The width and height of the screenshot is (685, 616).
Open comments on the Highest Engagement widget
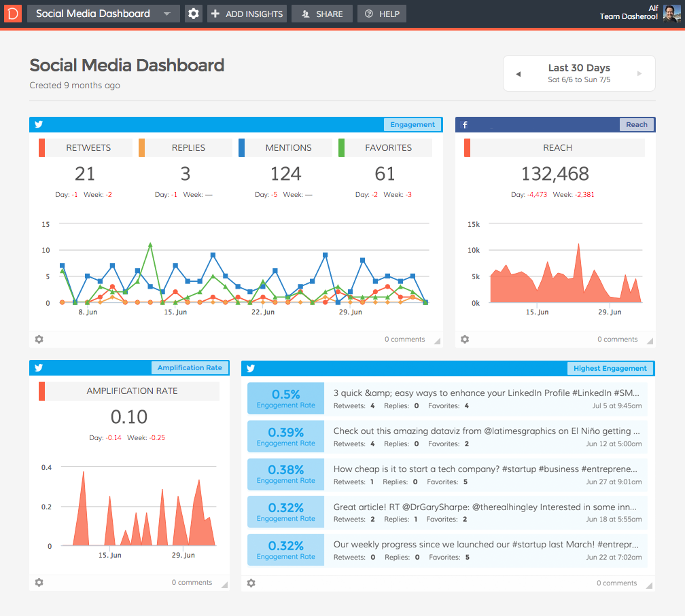pos(616,582)
